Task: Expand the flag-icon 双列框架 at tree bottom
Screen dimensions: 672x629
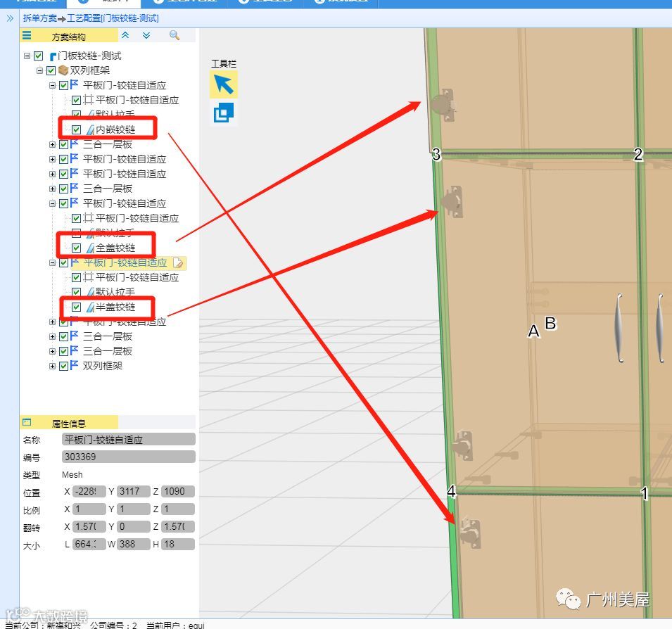Action: pyautogui.click(x=52, y=367)
